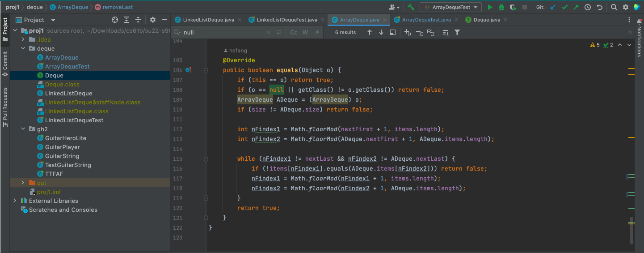Run ArrayDequeTest with the green play button
Screen dimensions: 644x253
click(x=490, y=7)
